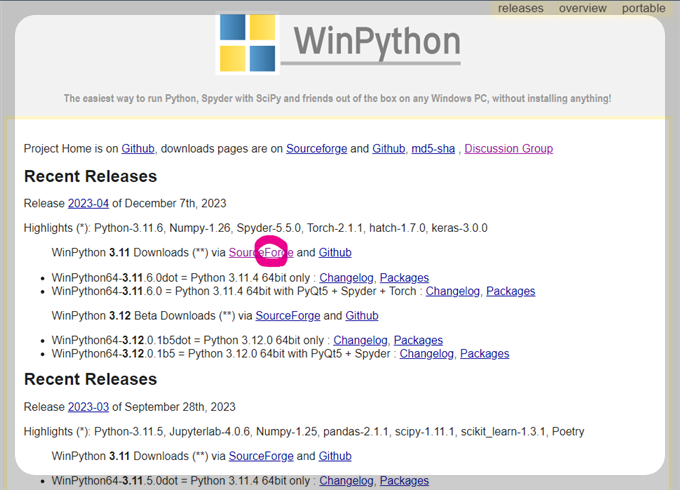Click the second Recent Releases heading
Viewport: 680px width, 490px height.
point(90,379)
